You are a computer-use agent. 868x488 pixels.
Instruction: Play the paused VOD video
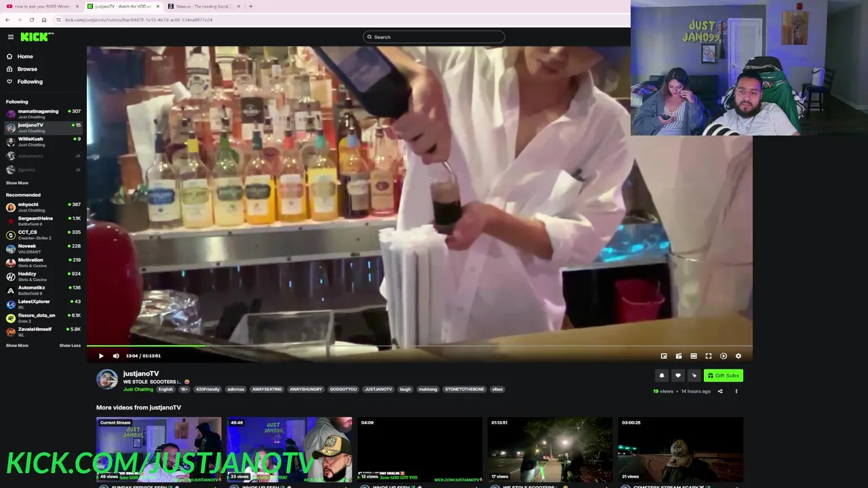click(x=101, y=356)
